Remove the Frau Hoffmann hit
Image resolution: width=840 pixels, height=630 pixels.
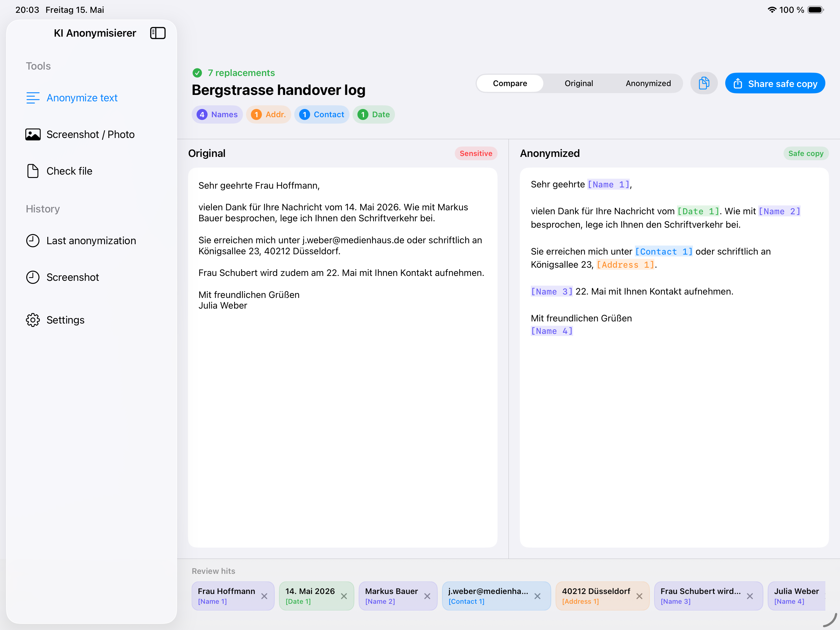(264, 596)
